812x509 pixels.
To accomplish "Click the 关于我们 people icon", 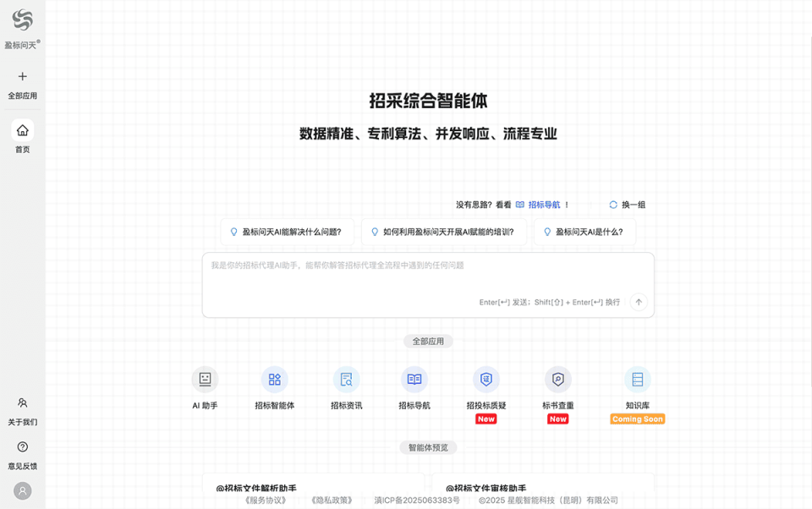I will click(x=22, y=403).
